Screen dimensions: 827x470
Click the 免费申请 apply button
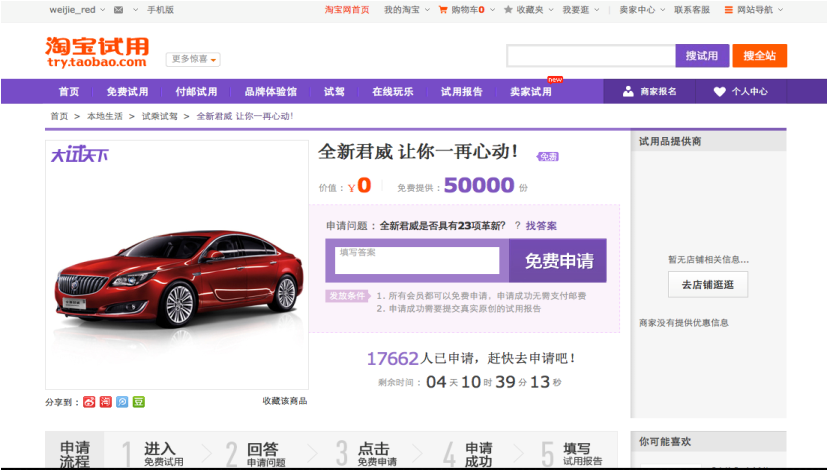pos(558,261)
